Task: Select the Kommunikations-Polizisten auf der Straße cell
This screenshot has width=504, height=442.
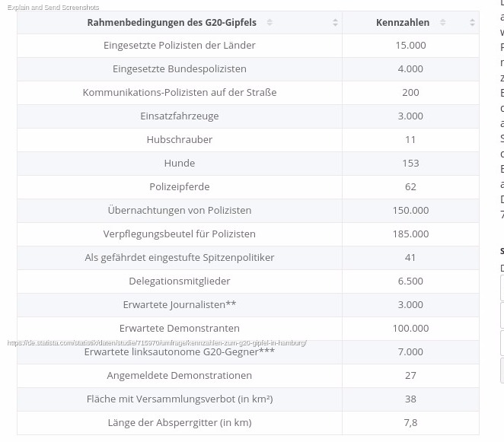Action: pos(180,93)
